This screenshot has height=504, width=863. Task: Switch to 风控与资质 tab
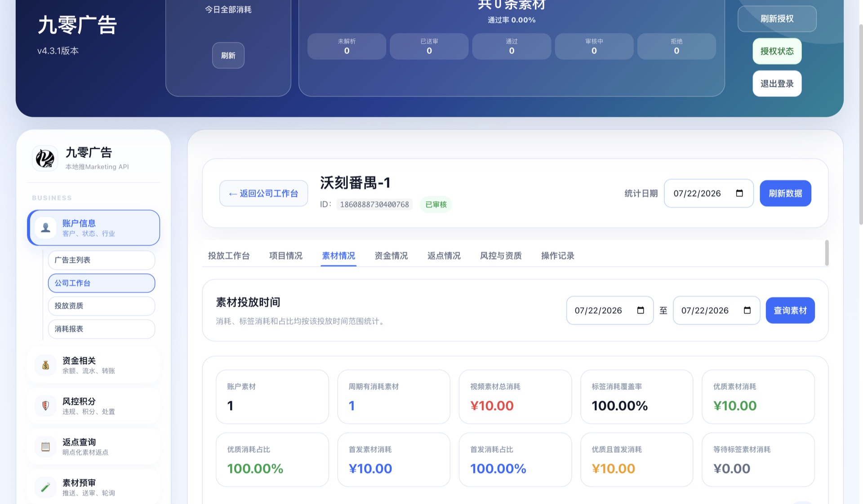click(501, 256)
